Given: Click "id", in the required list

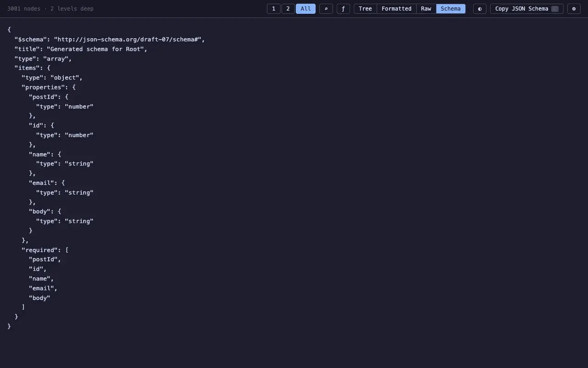Looking at the screenshot, I should pyautogui.click(x=38, y=269).
